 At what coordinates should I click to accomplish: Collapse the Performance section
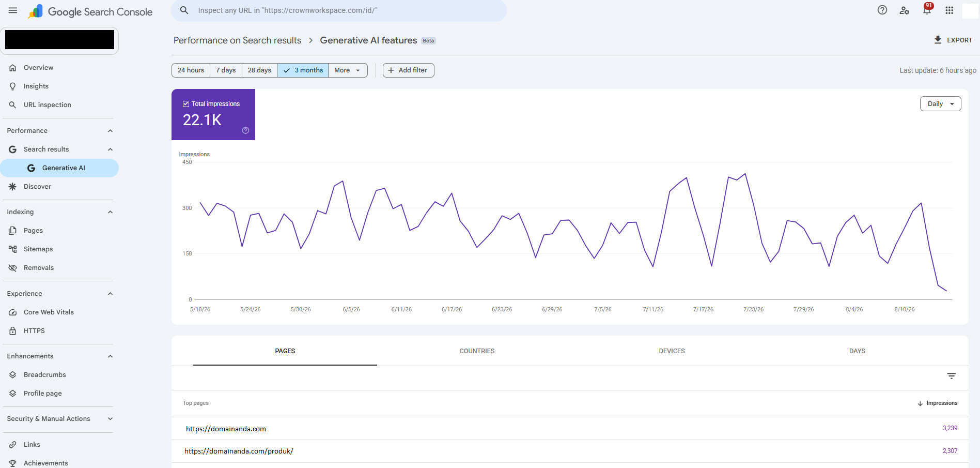click(110, 131)
